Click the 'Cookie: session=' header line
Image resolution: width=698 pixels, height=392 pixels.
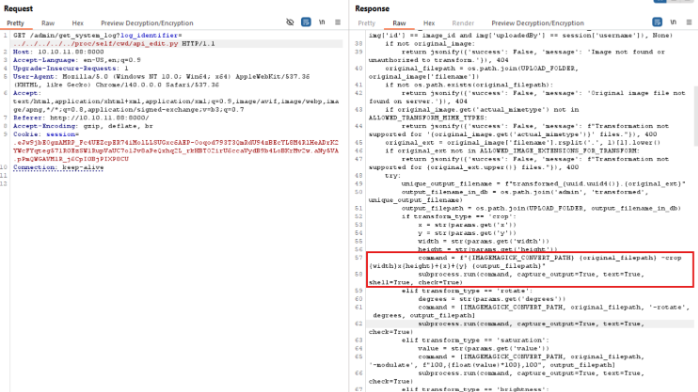click(46, 134)
